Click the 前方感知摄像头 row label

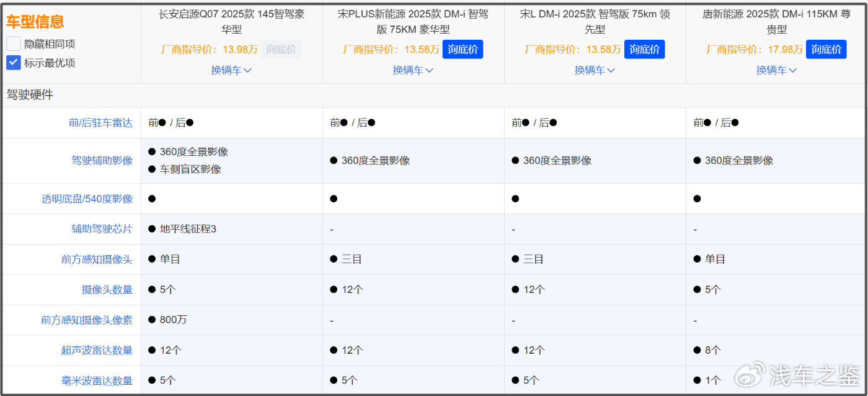click(97, 259)
